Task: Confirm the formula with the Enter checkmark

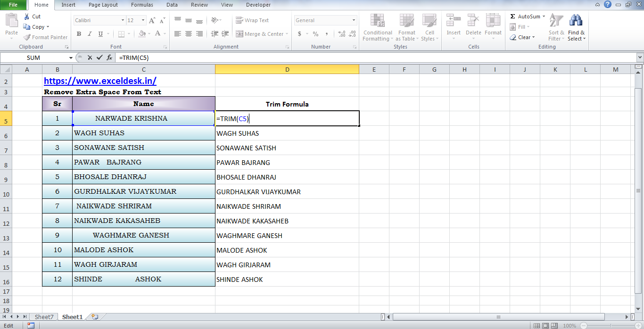Action: tap(100, 57)
